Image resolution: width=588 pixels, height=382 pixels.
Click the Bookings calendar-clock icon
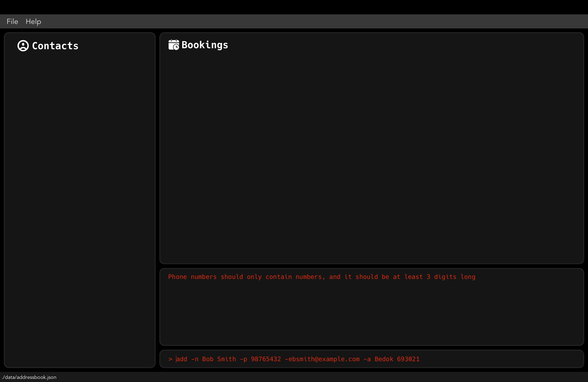tap(174, 45)
